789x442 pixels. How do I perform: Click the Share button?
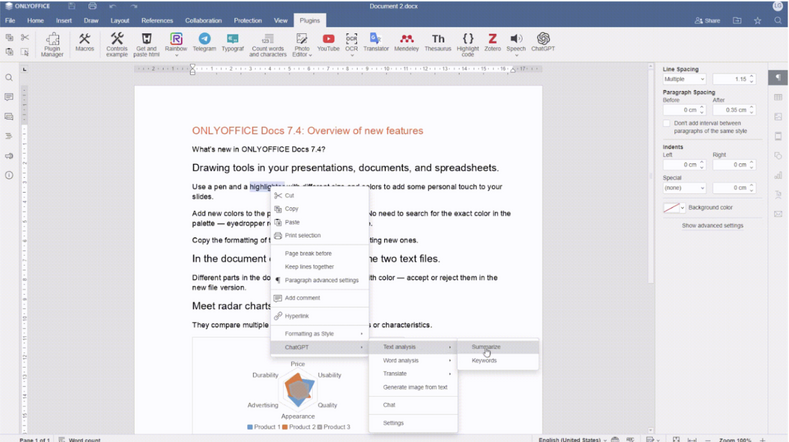707,21
